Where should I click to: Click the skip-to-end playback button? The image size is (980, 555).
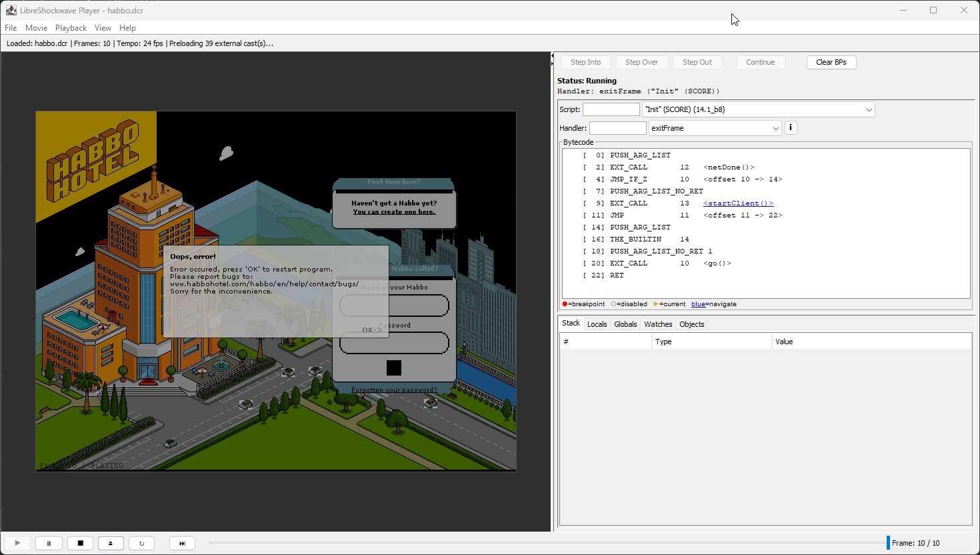182,543
